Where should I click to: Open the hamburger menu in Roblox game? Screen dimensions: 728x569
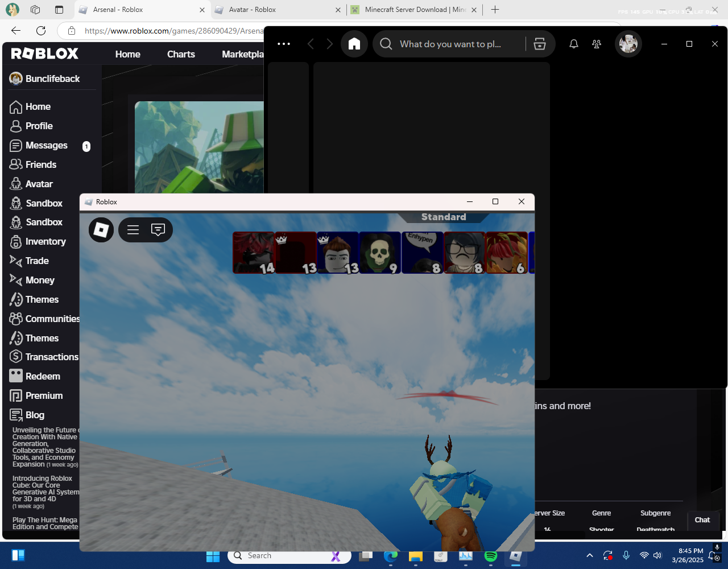click(133, 230)
